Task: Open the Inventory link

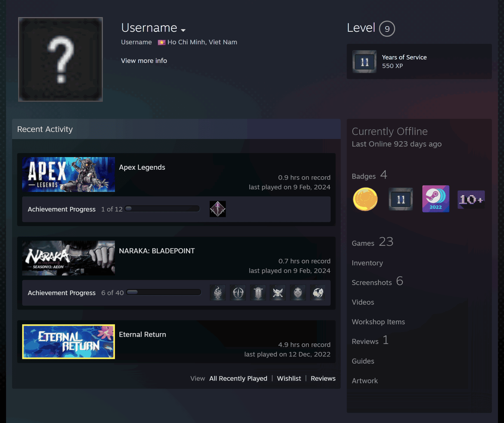Action: click(x=367, y=263)
